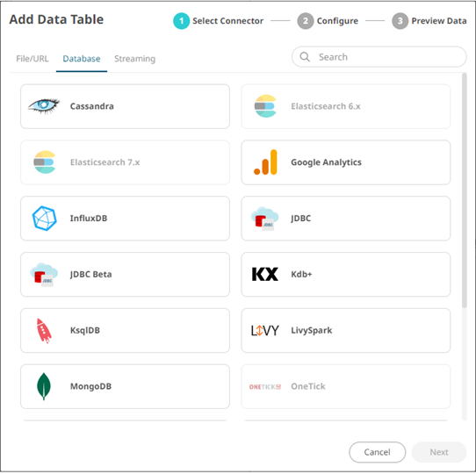Click into the Search input field

click(379, 57)
